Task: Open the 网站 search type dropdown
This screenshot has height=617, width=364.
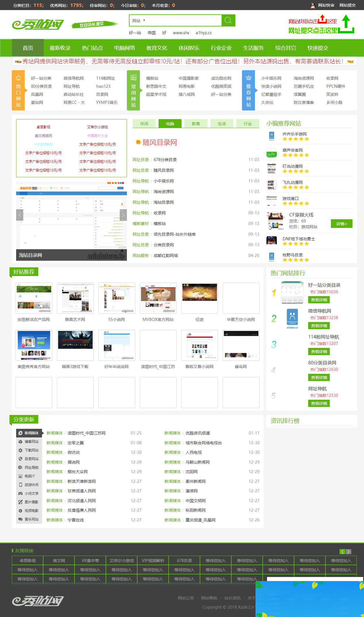Action: pos(139,20)
